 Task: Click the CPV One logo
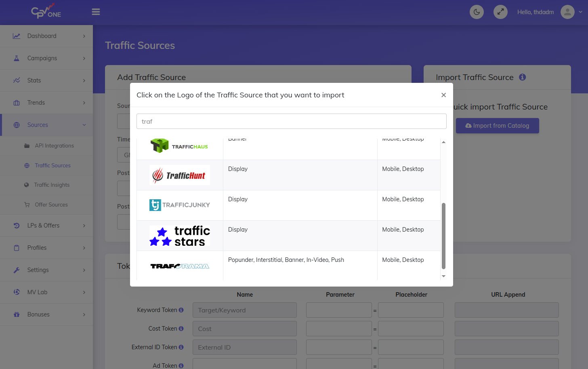[x=46, y=12]
